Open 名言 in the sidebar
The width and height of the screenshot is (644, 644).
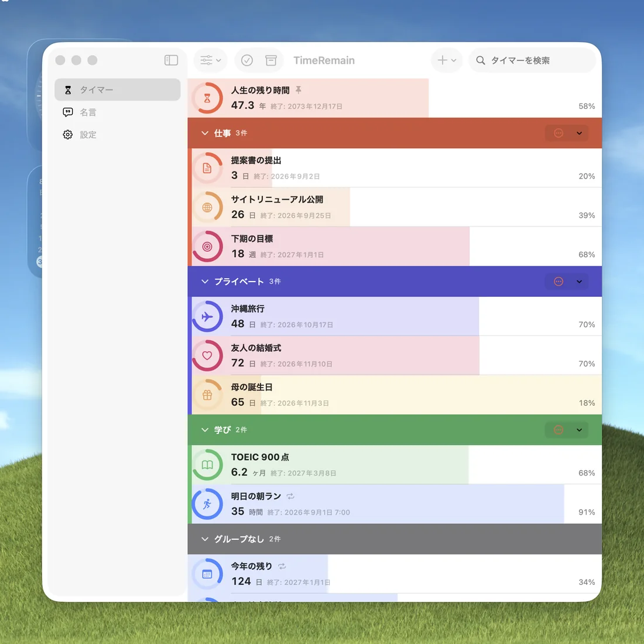coord(118,112)
